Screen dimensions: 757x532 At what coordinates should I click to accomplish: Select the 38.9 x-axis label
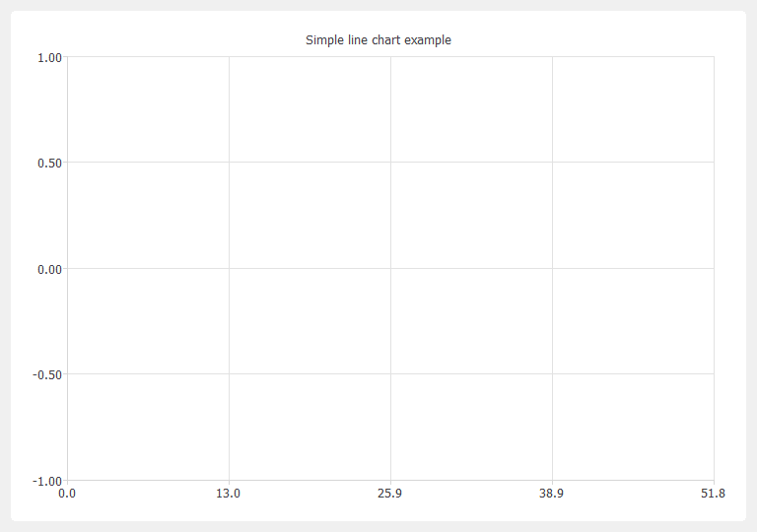pyautogui.click(x=551, y=494)
